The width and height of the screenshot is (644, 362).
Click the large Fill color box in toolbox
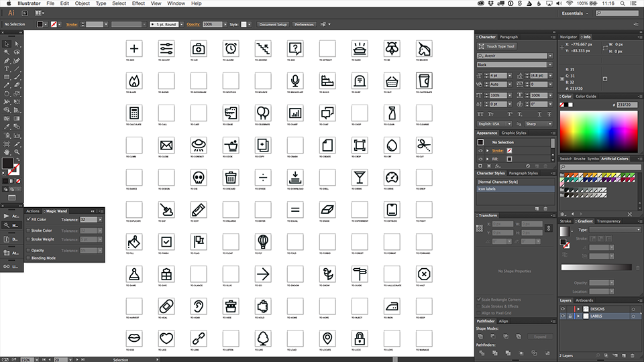click(7, 163)
